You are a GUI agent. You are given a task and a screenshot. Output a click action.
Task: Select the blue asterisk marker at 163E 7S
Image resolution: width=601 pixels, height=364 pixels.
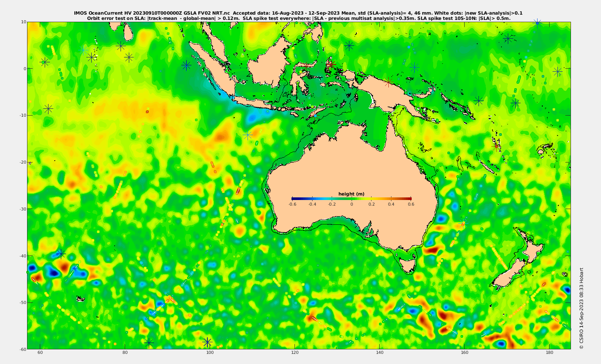pyautogui.click(x=479, y=101)
